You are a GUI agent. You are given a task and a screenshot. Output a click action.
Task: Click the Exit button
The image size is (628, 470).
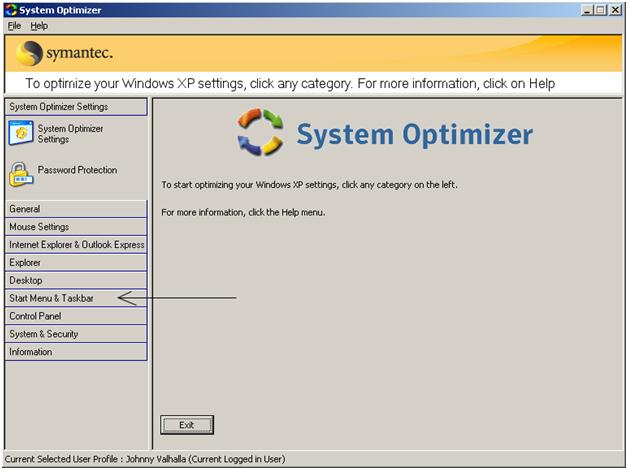[187, 425]
